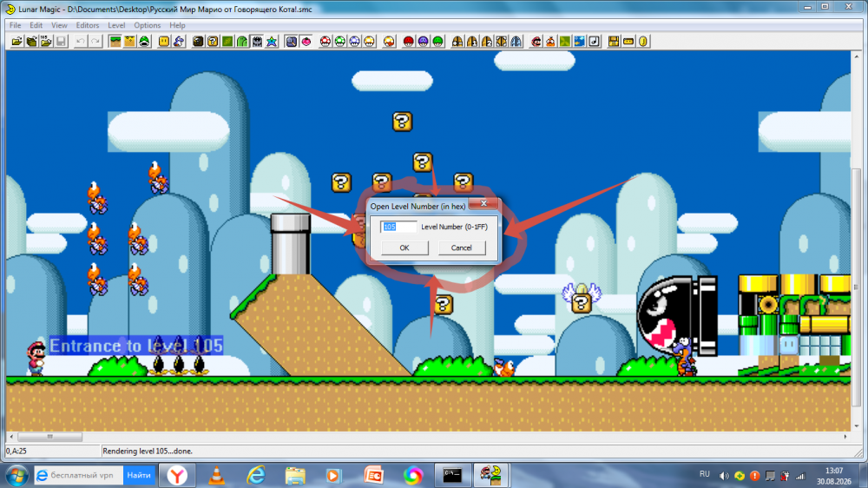Click the blue mushroom toolbar icon
This screenshot has width=868, height=488.
pos(355,42)
